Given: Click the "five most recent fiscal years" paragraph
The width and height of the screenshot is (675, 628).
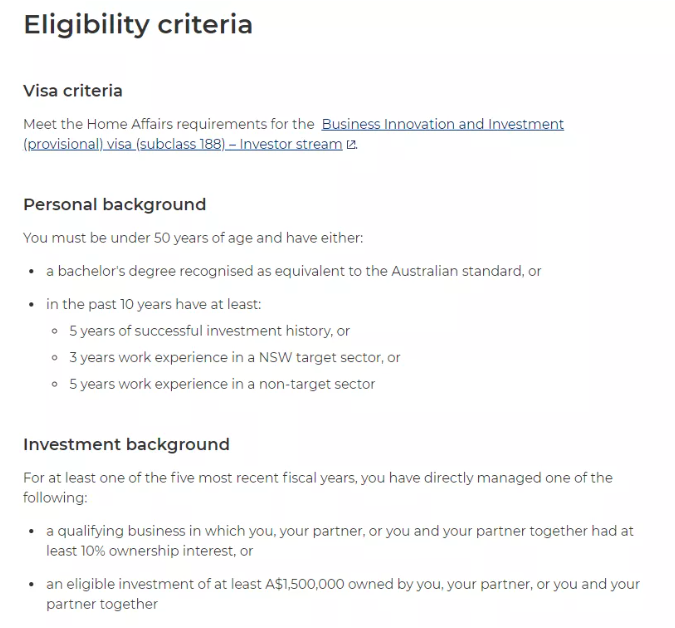Looking at the screenshot, I should [x=318, y=478].
